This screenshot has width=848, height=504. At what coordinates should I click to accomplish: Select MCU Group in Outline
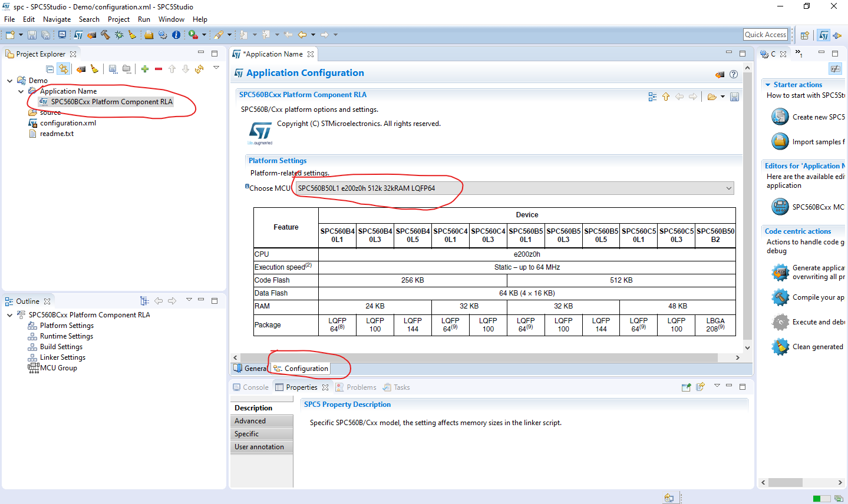click(x=58, y=368)
